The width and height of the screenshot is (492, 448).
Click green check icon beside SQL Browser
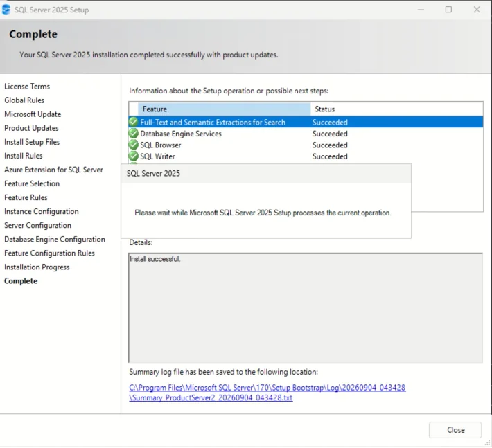133,145
